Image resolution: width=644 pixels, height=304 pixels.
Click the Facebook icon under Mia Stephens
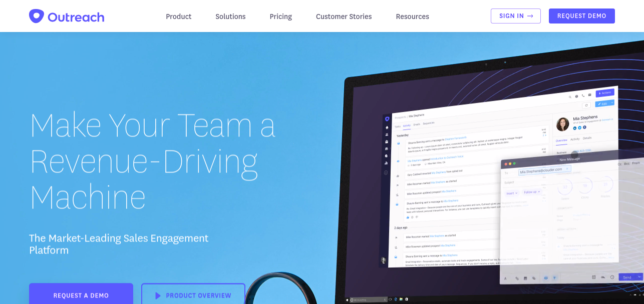point(584,127)
